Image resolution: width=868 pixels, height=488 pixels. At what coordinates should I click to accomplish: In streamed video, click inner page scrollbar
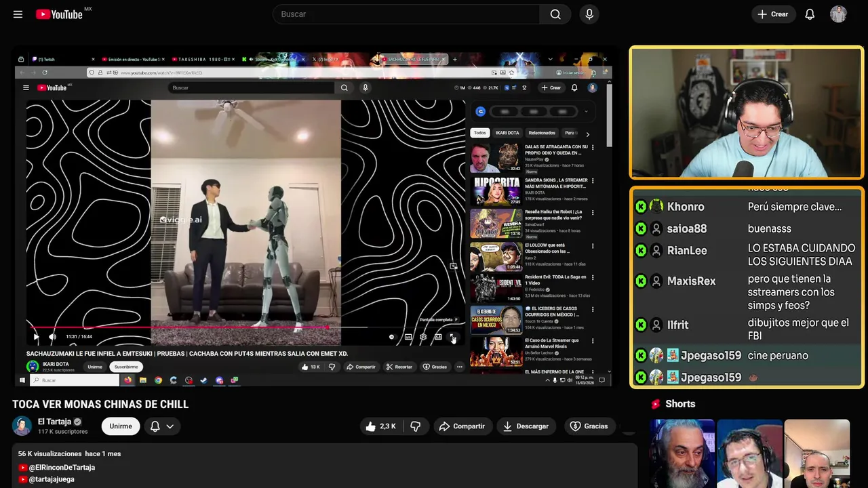(609, 115)
